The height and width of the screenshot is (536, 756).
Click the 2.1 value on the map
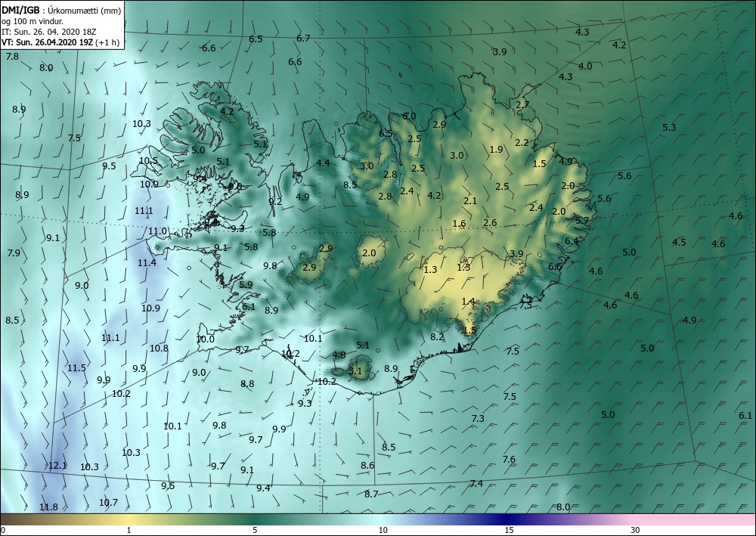click(470, 201)
